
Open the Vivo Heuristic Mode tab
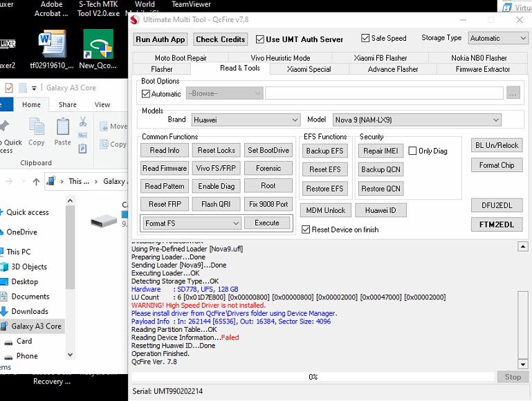point(280,58)
